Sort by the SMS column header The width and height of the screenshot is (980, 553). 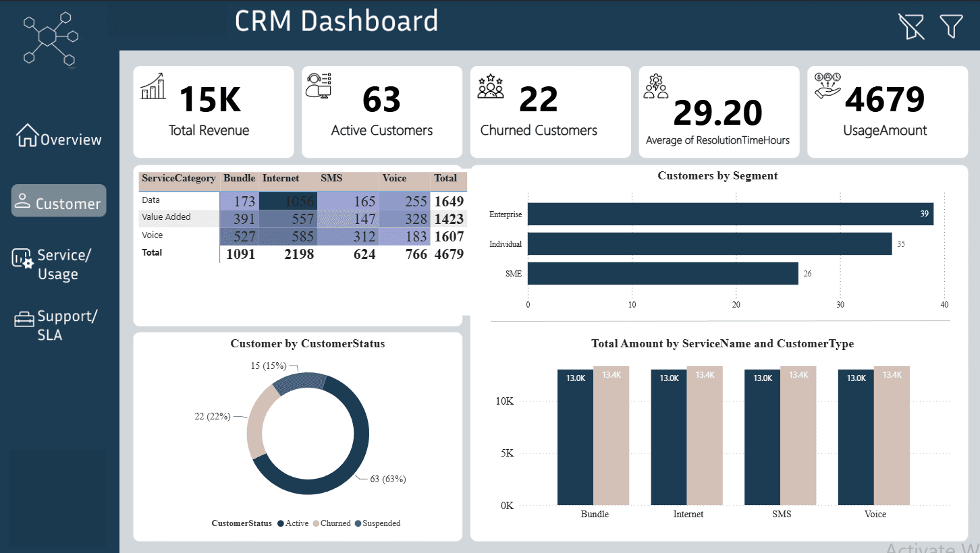point(331,179)
